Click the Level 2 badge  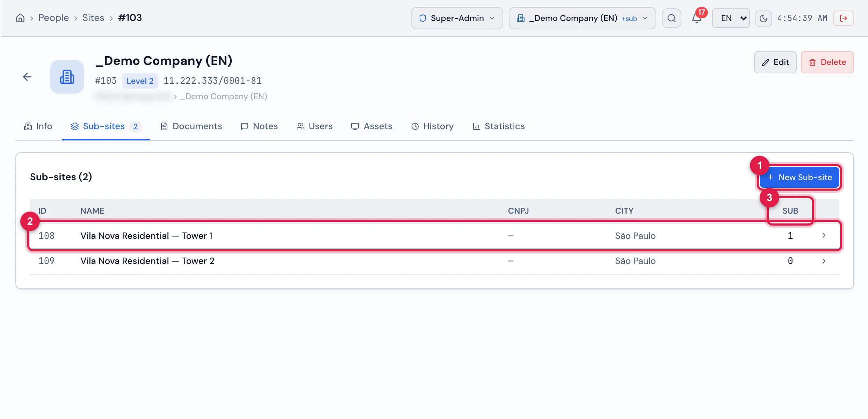click(140, 81)
